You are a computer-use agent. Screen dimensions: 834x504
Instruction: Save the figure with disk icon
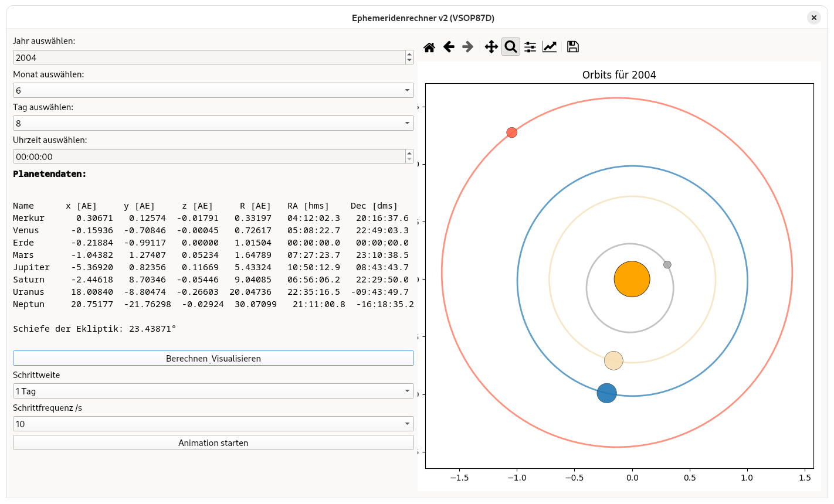tap(573, 47)
